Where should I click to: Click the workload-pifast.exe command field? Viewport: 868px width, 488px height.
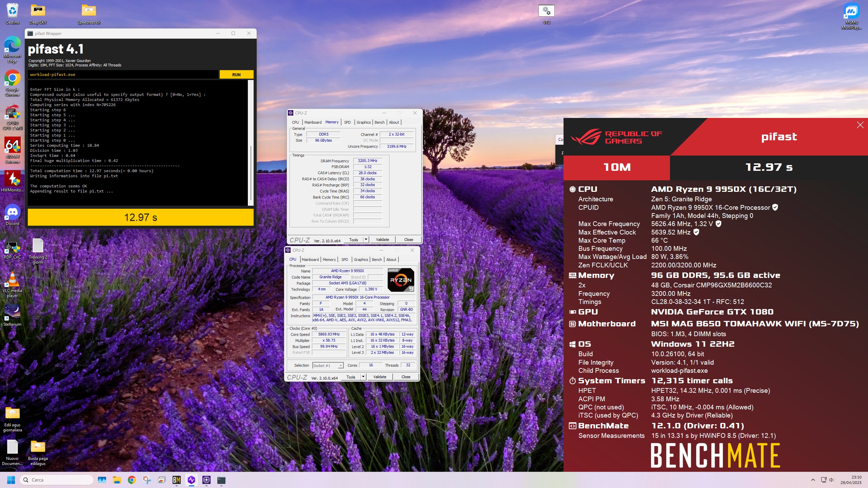click(123, 75)
